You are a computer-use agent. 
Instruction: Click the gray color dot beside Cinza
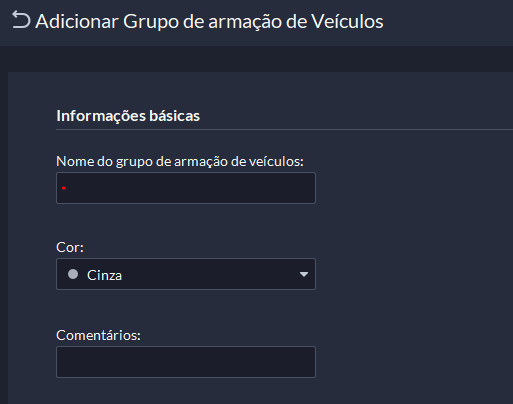click(x=73, y=274)
